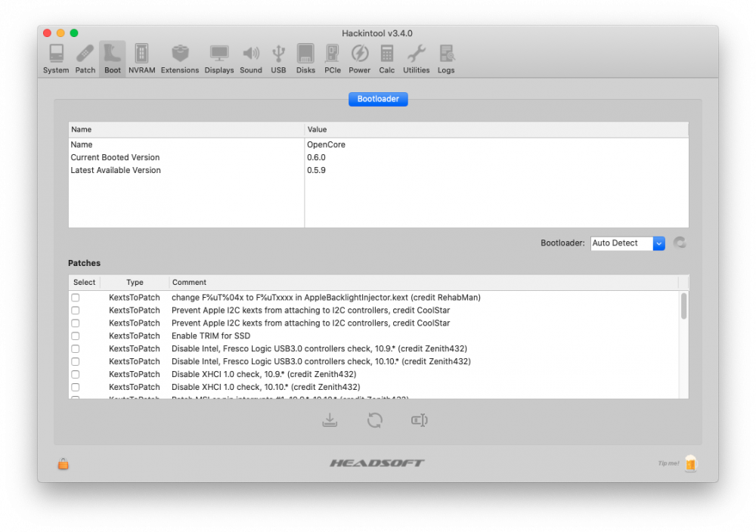The image size is (756, 532).
Task: Click the orange lock icon
Action: click(x=64, y=463)
